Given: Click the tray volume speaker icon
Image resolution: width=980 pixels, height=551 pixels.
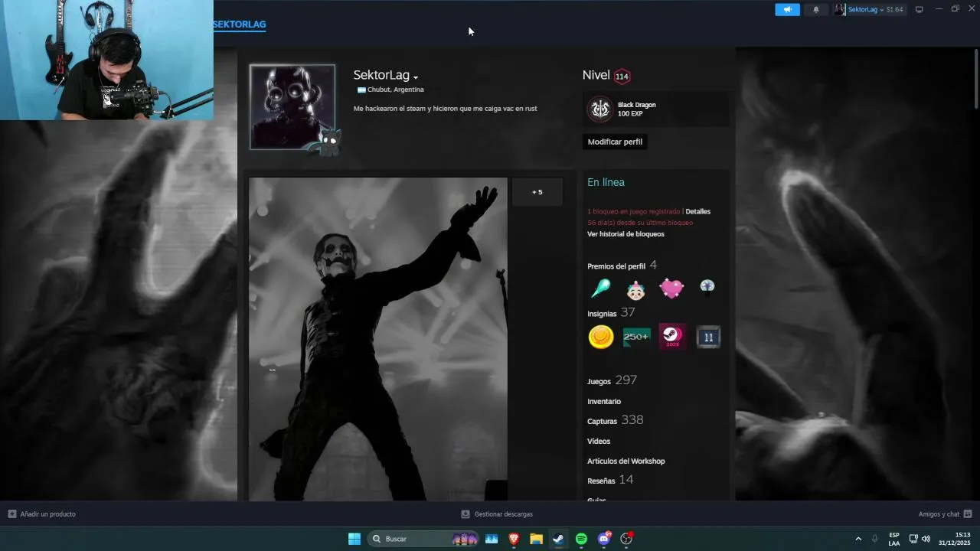Looking at the screenshot, I should pyautogui.click(x=926, y=539).
